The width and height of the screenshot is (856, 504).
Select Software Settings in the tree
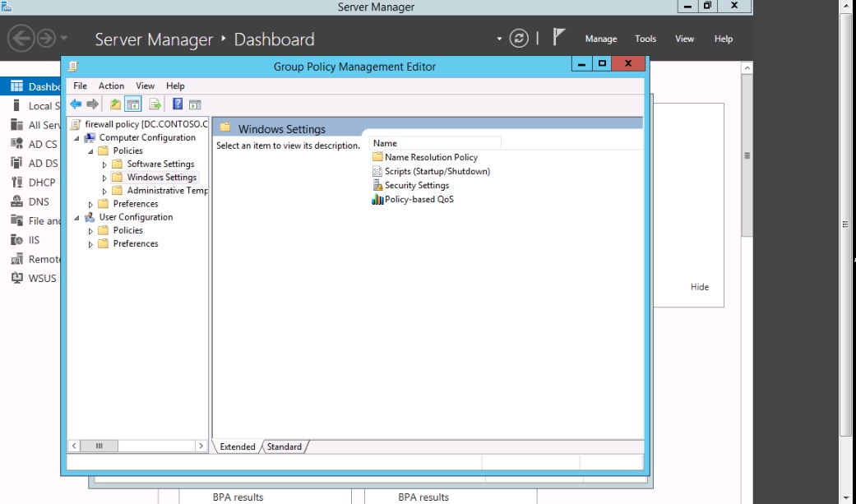coord(160,164)
